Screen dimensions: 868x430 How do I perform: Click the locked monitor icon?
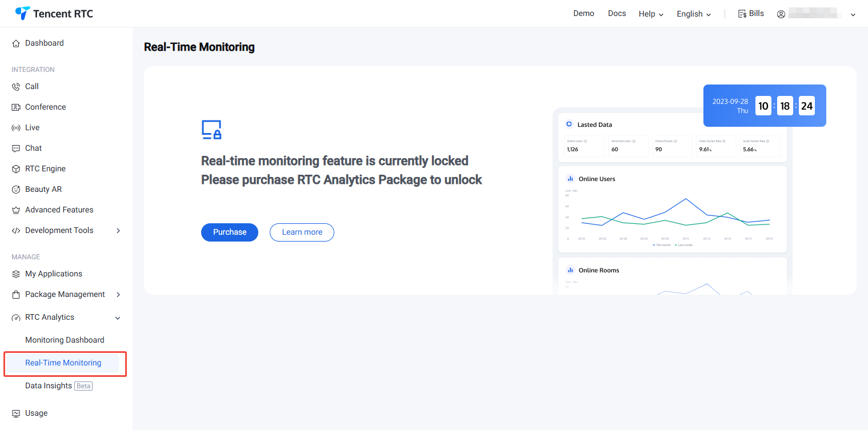tap(211, 130)
